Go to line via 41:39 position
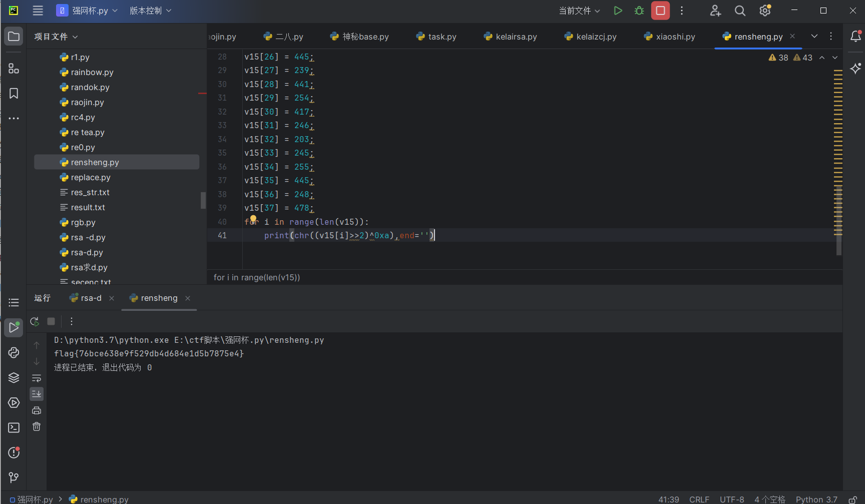Viewport: 865px width, 504px height. click(x=668, y=499)
